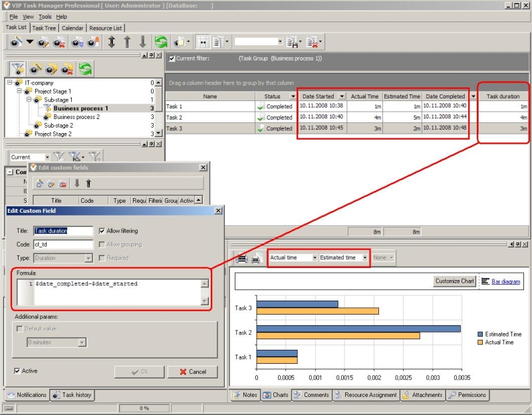Image resolution: width=532 pixels, height=415 pixels.
Task: Click the funnel filter icon in tree panel
Action: pyautogui.click(x=18, y=69)
